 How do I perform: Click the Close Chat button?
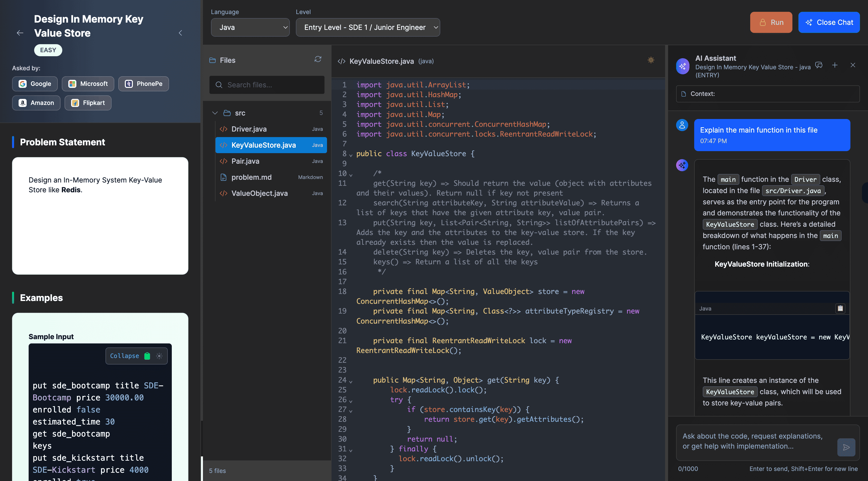829,22
